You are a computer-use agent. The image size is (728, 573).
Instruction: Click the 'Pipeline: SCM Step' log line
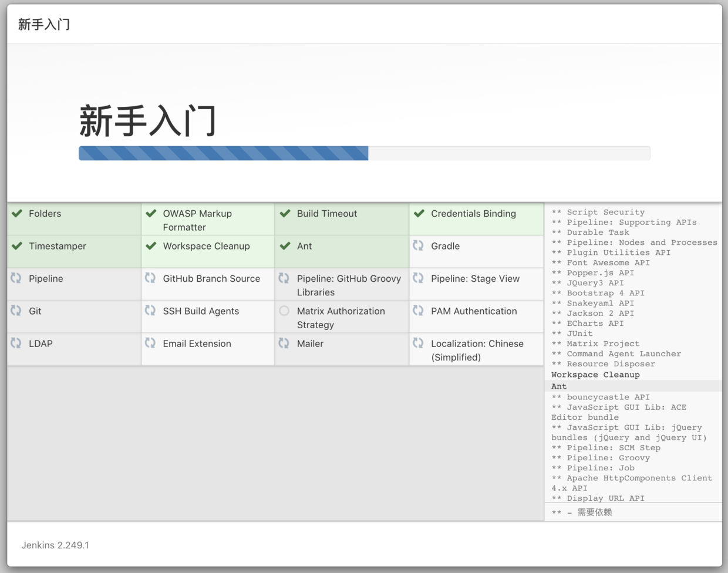pyautogui.click(x=606, y=447)
